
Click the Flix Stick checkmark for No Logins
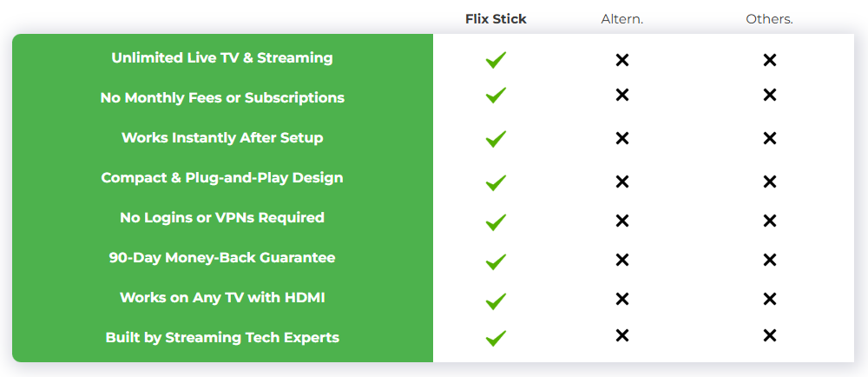(x=496, y=222)
